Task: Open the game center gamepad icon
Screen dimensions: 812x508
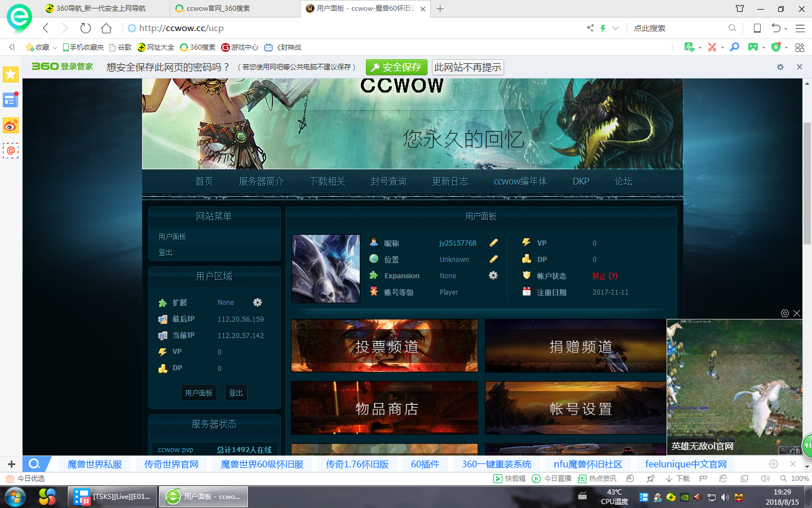Action: (x=753, y=47)
